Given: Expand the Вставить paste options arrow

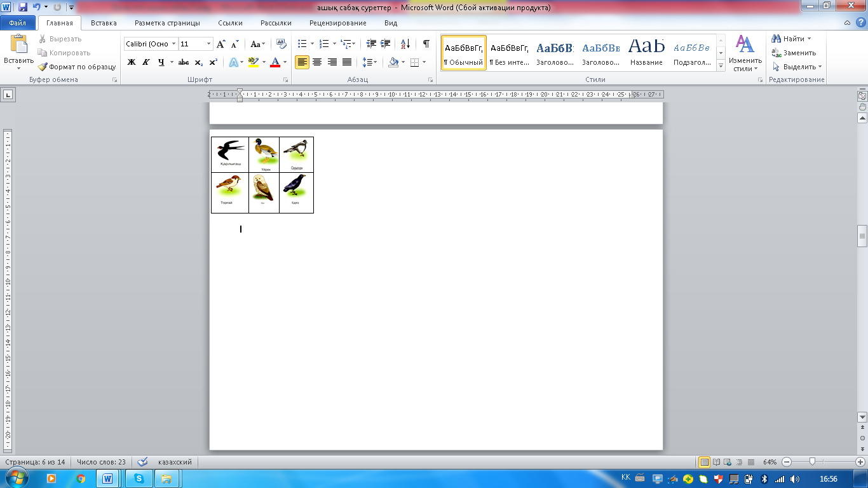Looking at the screenshot, I should point(18,68).
